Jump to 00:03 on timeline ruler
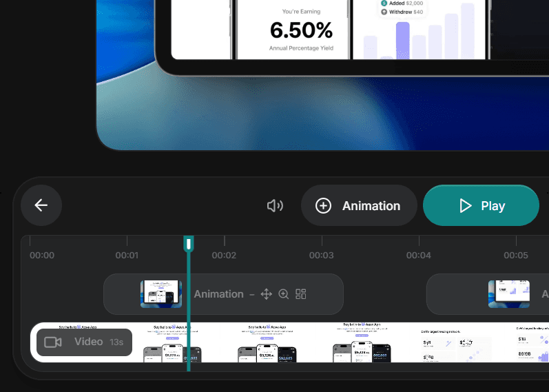Viewport: 549px width, 392px height. pos(321,255)
